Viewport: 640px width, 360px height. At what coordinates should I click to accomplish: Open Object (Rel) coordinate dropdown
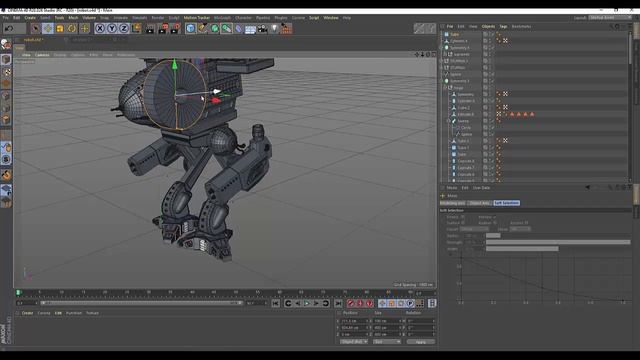coord(354,342)
